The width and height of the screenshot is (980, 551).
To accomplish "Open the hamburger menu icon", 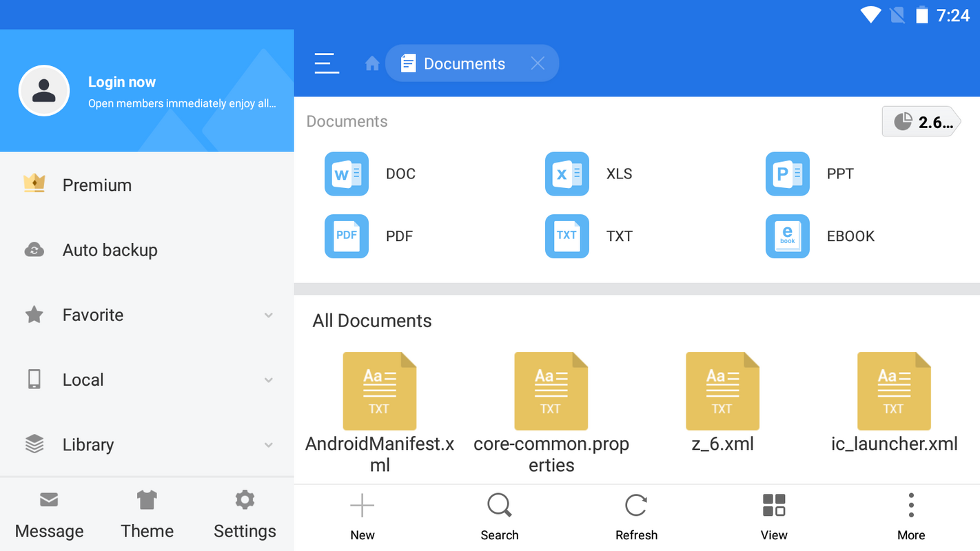I will point(327,63).
